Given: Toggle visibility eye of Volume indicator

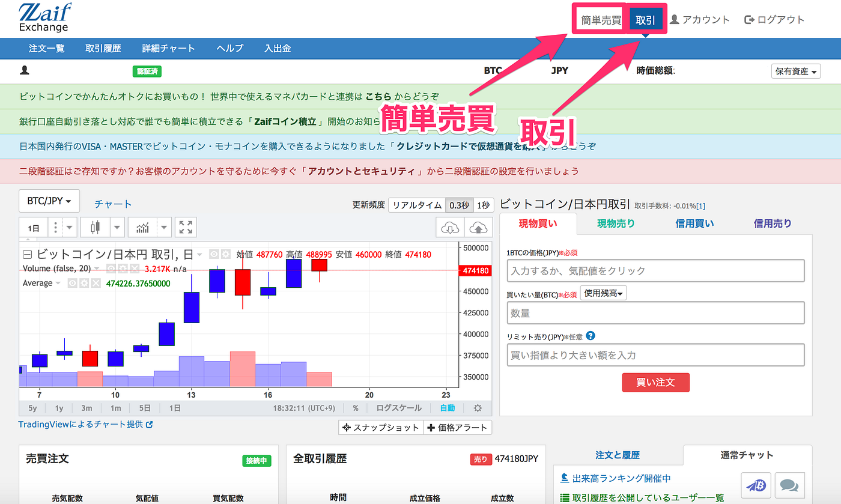Looking at the screenshot, I should [x=111, y=269].
